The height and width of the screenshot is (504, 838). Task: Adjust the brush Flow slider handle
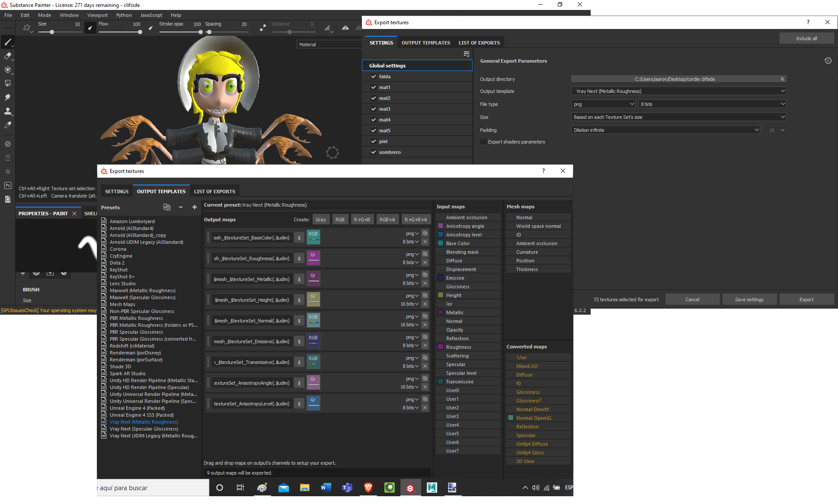coord(140,32)
